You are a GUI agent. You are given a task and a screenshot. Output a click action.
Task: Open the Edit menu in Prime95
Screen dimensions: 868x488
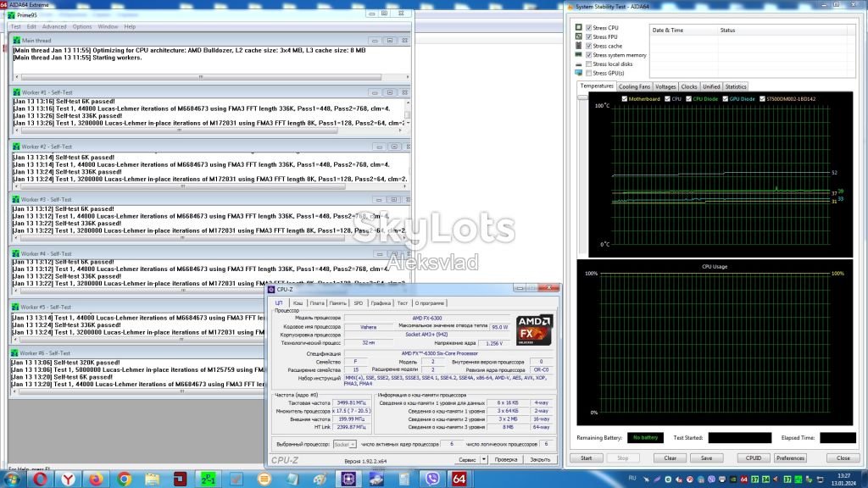point(31,26)
